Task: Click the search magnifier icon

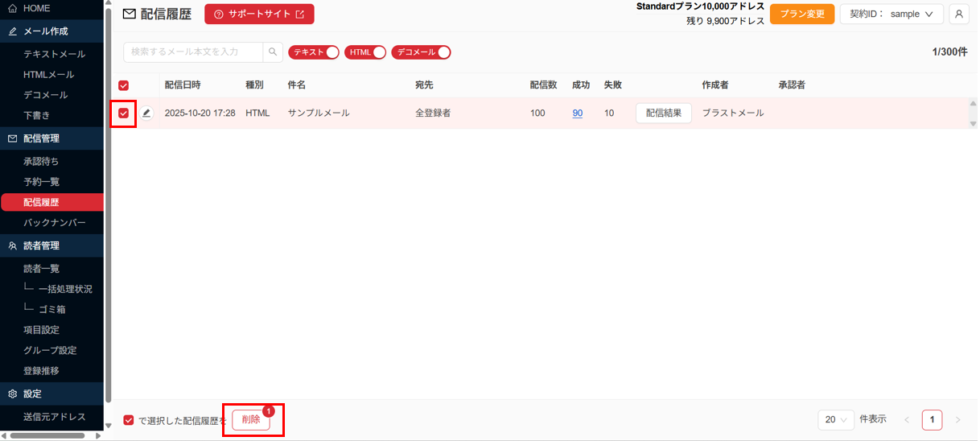Action: (274, 52)
